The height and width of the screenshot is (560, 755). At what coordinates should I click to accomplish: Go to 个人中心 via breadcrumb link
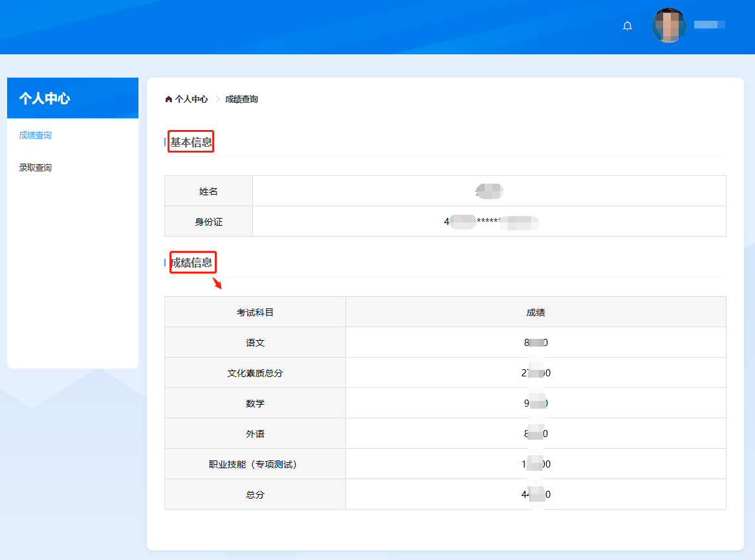(191, 99)
